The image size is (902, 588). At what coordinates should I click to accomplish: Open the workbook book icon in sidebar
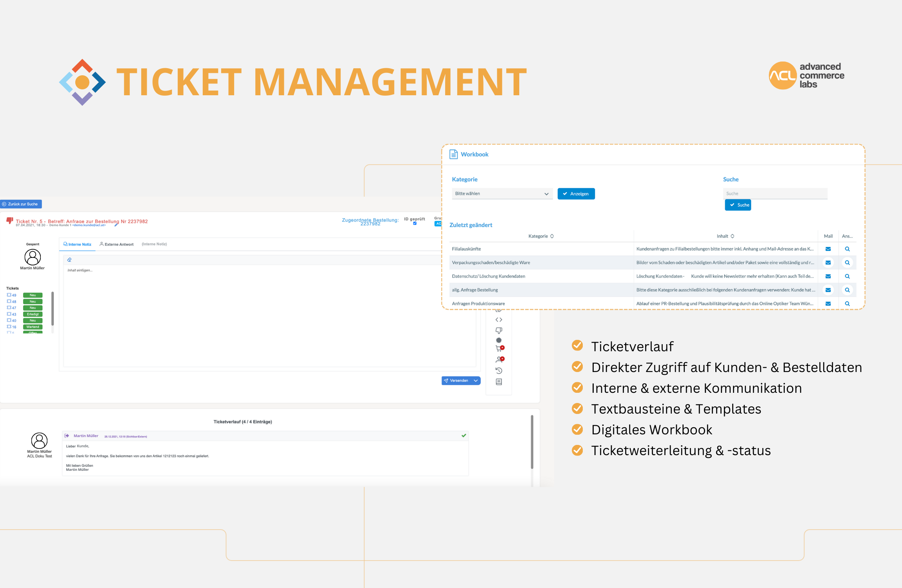coord(499,382)
